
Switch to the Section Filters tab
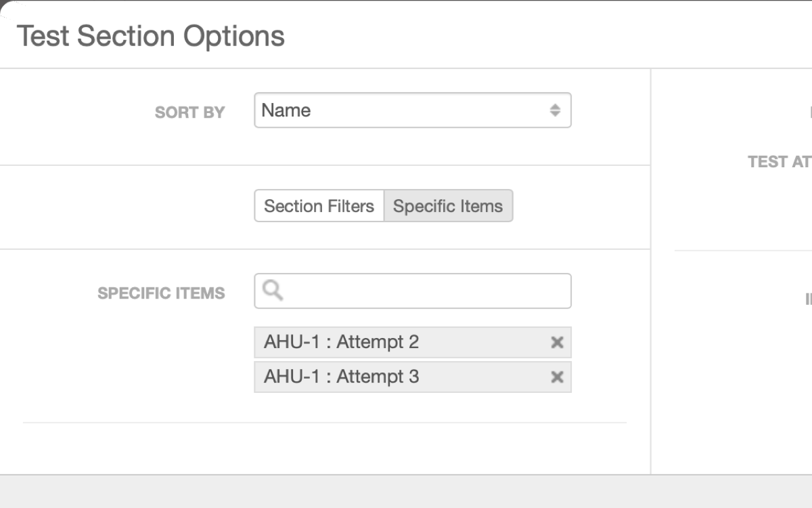click(x=319, y=206)
